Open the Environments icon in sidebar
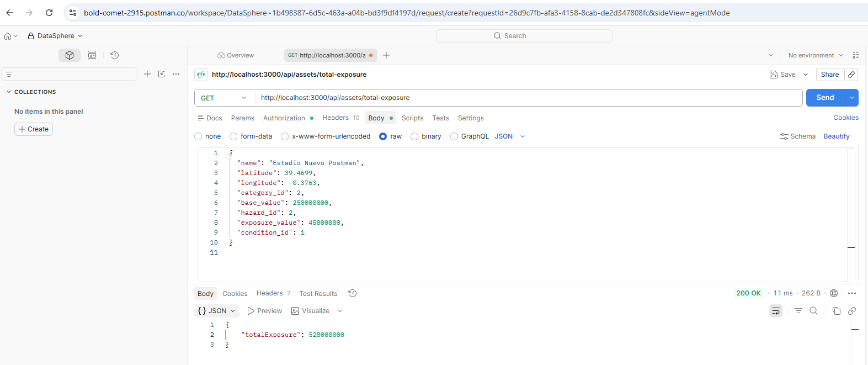Image resolution: width=868 pixels, height=365 pixels. [x=92, y=55]
